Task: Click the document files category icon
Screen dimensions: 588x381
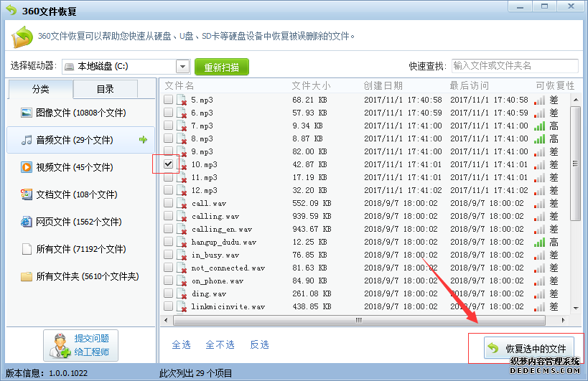Action: (x=27, y=194)
